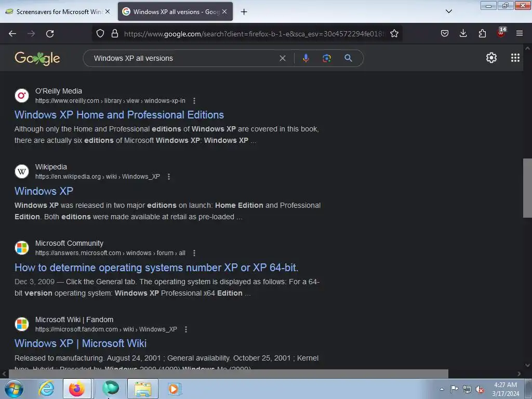
Task: Go back with the browser back arrow
Action: click(x=12, y=34)
